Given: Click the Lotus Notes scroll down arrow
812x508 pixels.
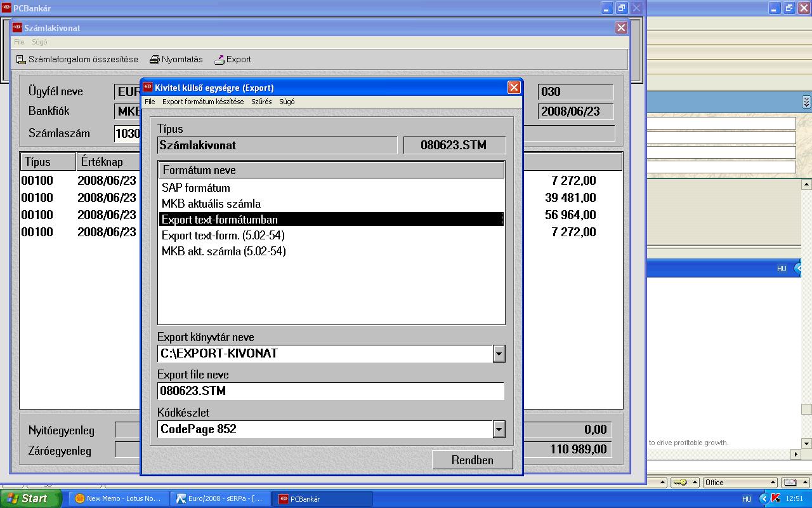Looking at the screenshot, I should [x=806, y=443].
